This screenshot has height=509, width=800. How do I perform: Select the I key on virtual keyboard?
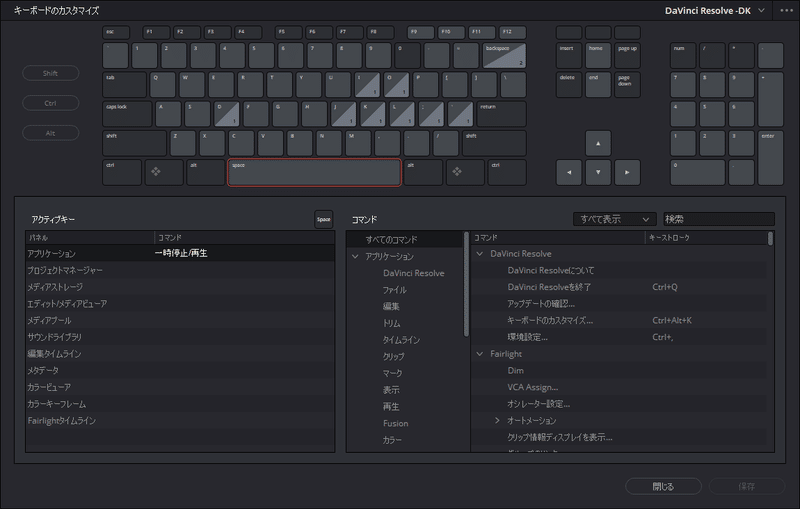tap(367, 85)
